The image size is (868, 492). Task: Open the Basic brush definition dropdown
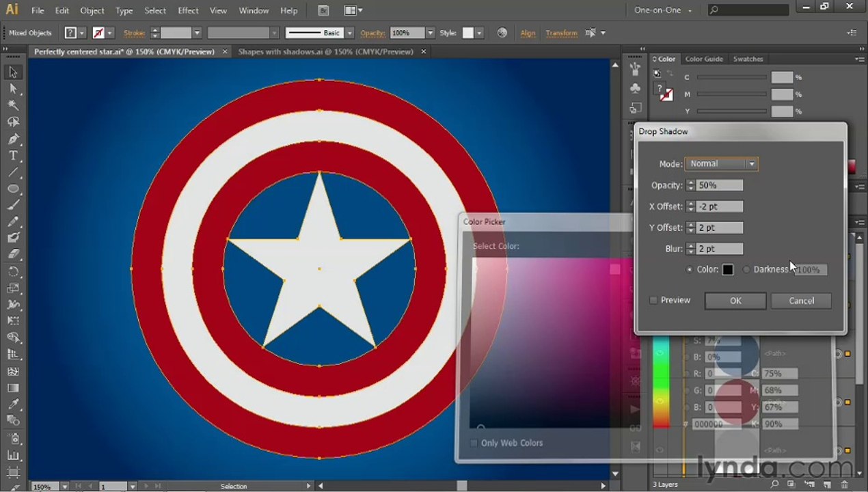(349, 33)
